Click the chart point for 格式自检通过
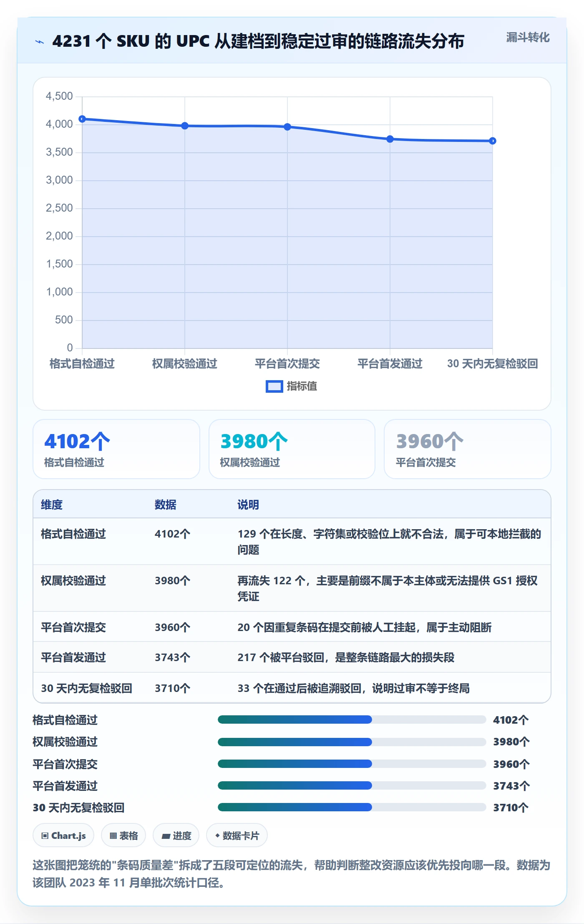 click(x=82, y=119)
